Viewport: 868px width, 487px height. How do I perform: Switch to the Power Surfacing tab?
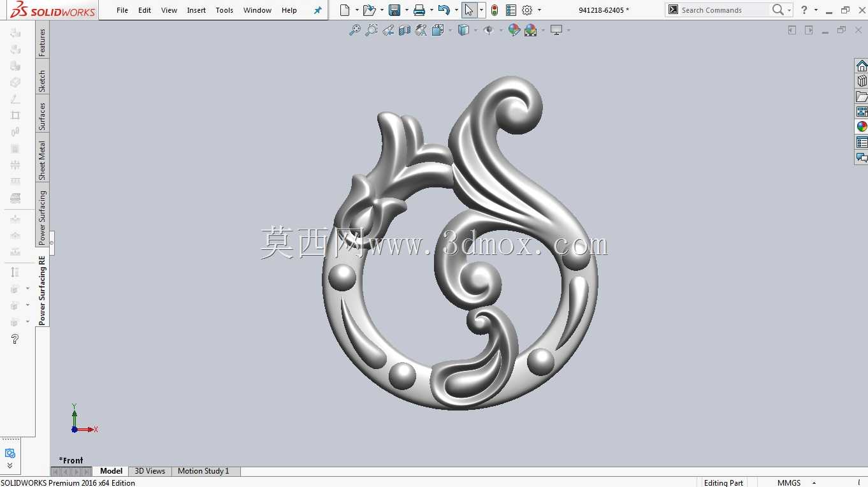tap(43, 218)
